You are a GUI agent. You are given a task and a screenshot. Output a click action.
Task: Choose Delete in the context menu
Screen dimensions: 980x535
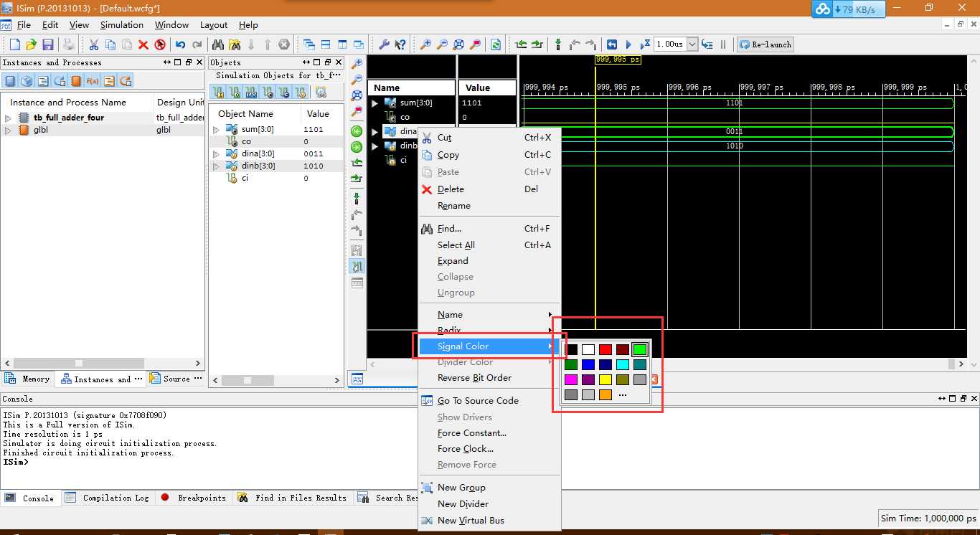(489, 189)
